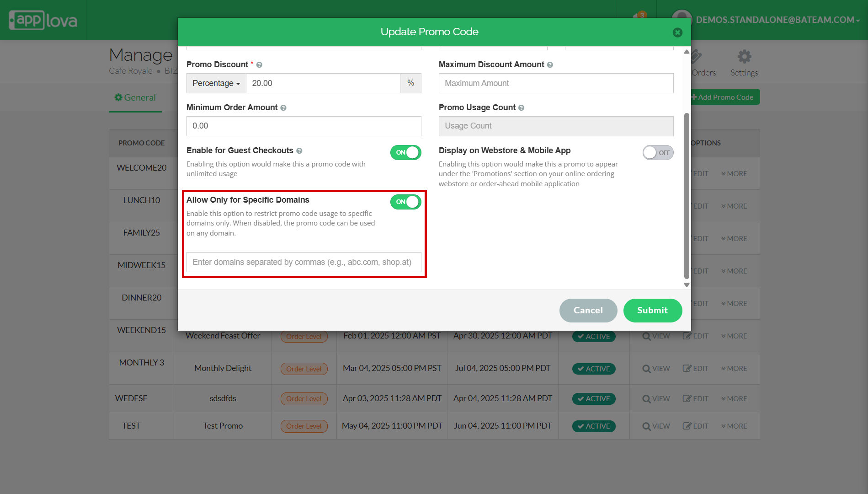Image resolution: width=868 pixels, height=494 pixels.
Task: Cancel the promo code update
Action: click(588, 310)
